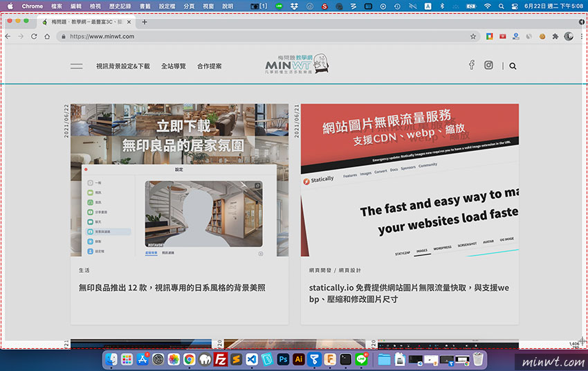Open the 編輯 menu
588x371 pixels.
point(76,6)
